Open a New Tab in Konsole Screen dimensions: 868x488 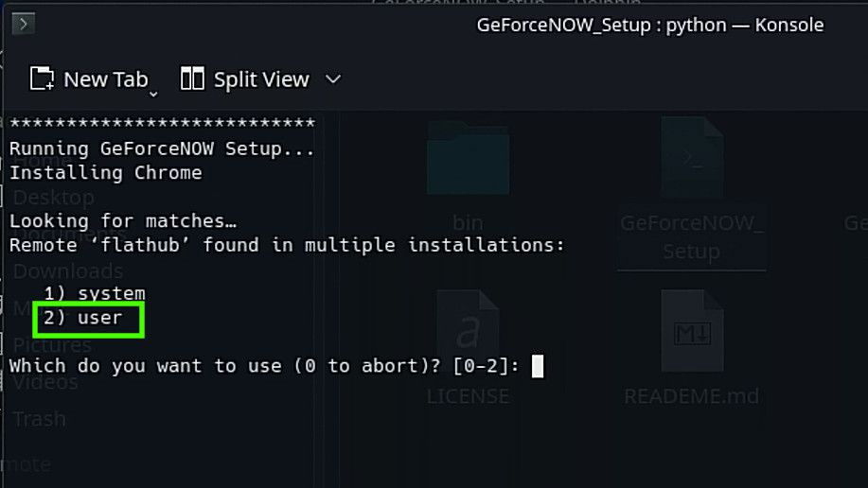[x=89, y=79]
